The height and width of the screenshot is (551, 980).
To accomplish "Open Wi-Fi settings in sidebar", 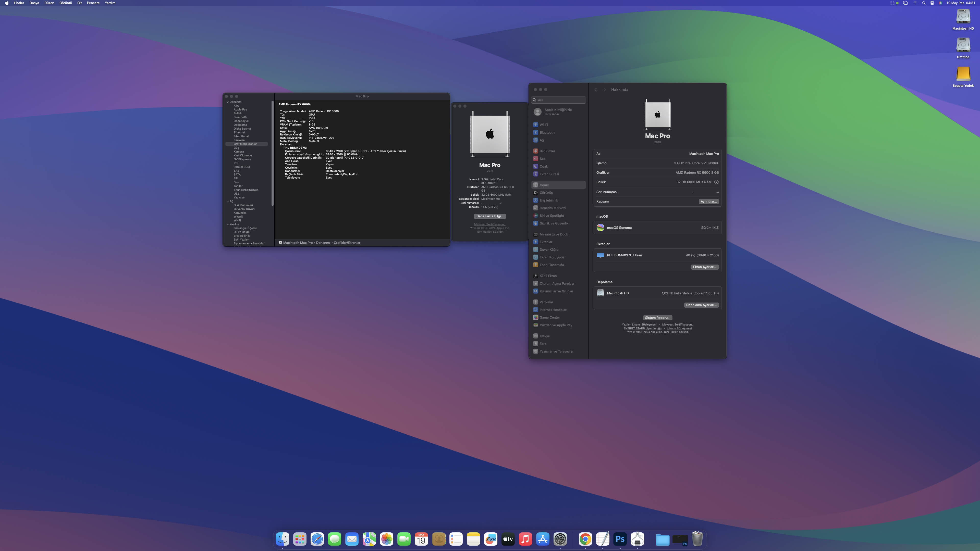I will pos(544,125).
